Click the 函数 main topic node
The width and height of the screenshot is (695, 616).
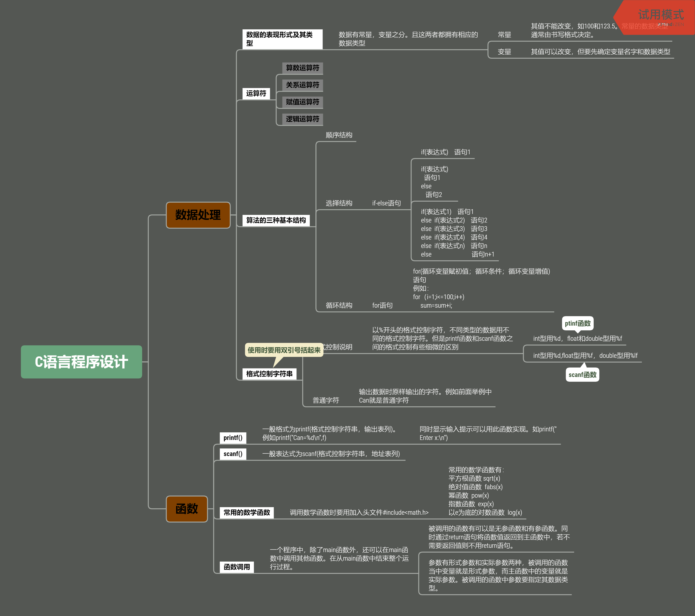pos(187,509)
